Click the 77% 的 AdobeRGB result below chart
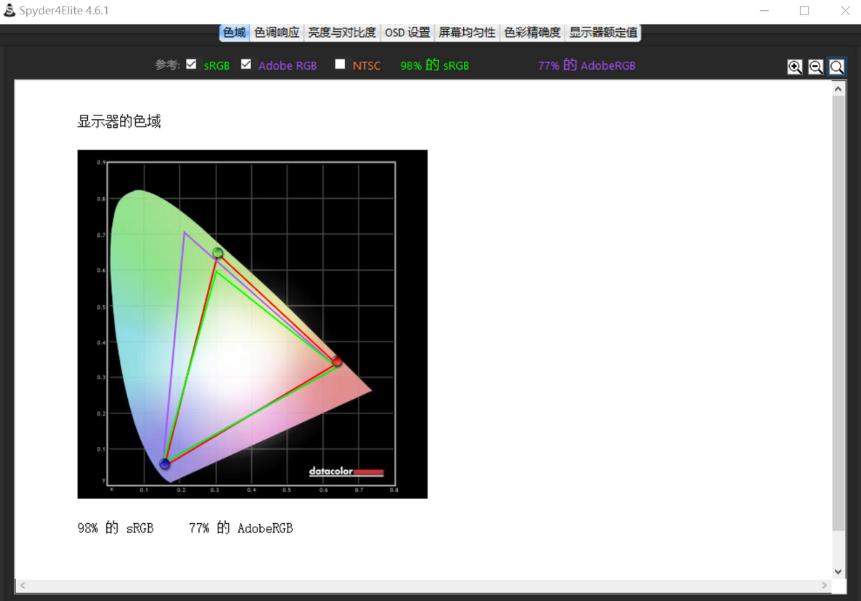This screenshot has height=601, width=861. pyautogui.click(x=241, y=528)
